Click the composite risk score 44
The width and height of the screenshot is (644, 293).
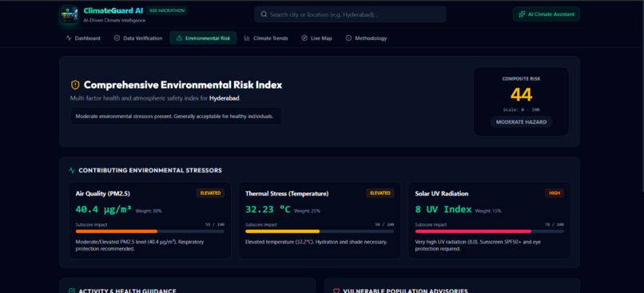pos(521,95)
